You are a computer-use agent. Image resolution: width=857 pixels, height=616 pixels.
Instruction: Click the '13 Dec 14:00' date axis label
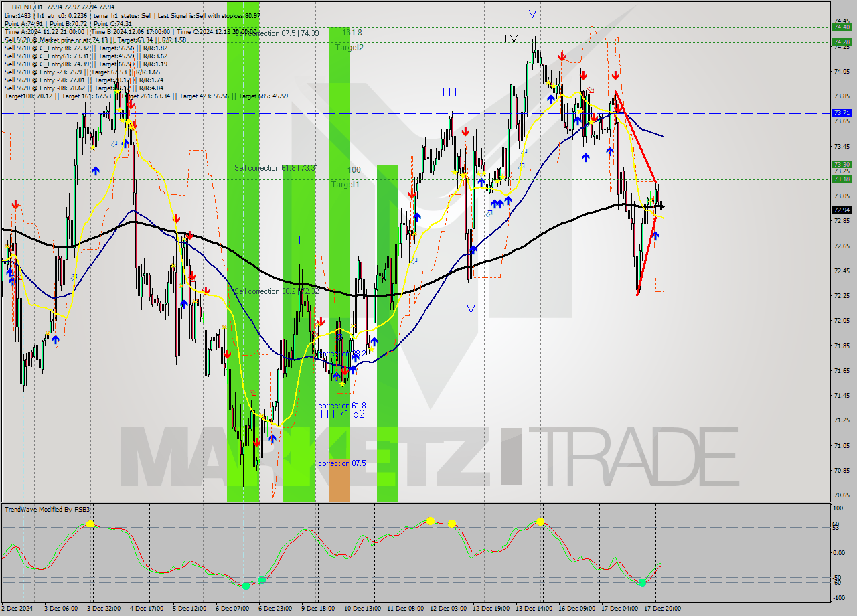click(534, 609)
